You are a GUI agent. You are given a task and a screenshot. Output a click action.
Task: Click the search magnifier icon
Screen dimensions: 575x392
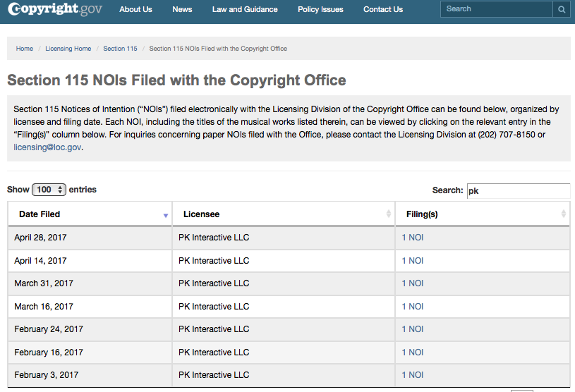click(562, 9)
